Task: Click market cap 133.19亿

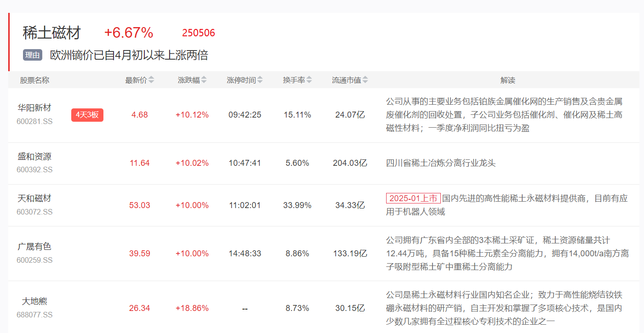Action: 350,254
